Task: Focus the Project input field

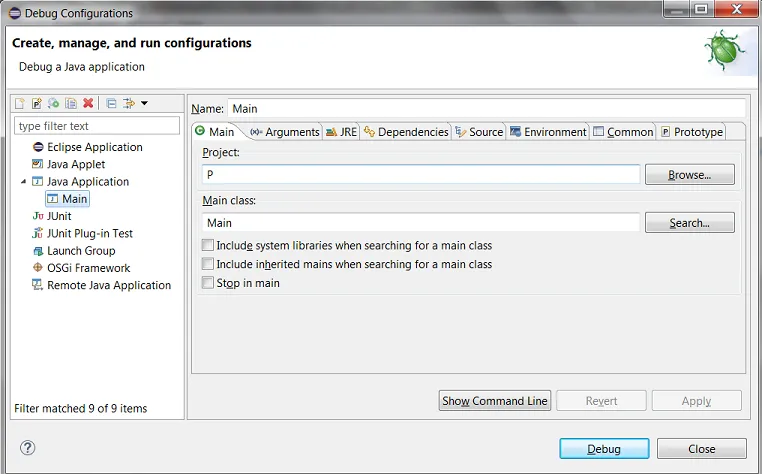Action: point(421,174)
